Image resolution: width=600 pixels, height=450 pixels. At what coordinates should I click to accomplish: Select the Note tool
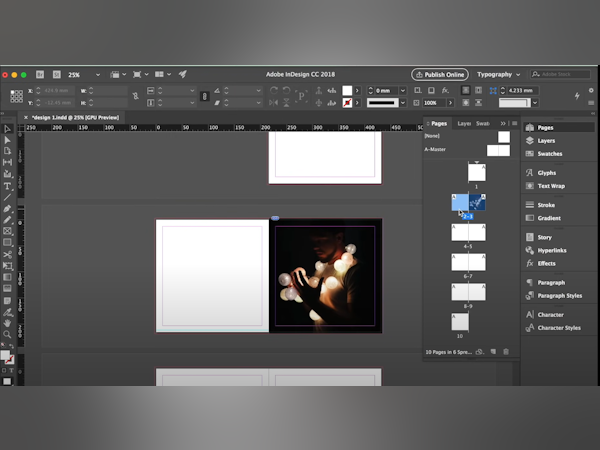point(7,300)
